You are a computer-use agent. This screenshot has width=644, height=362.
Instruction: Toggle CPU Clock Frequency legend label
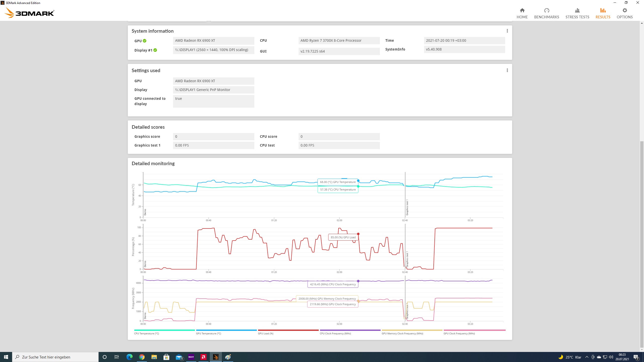335,333
